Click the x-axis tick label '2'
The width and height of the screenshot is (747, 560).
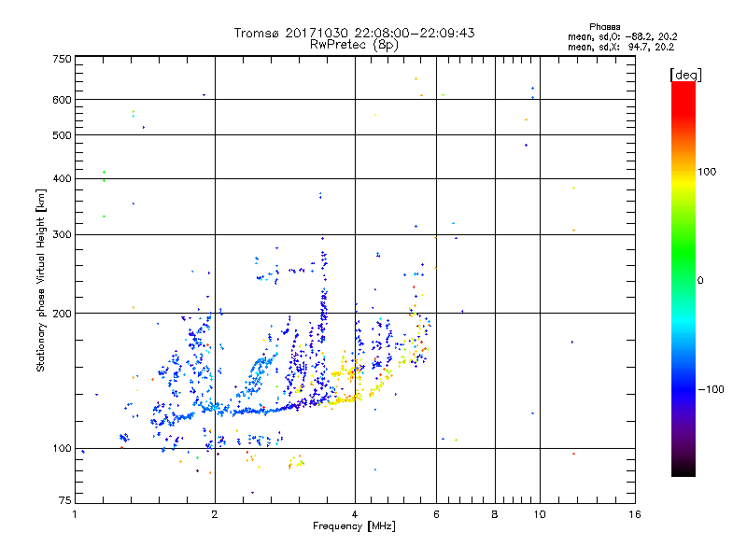point(215,514)
